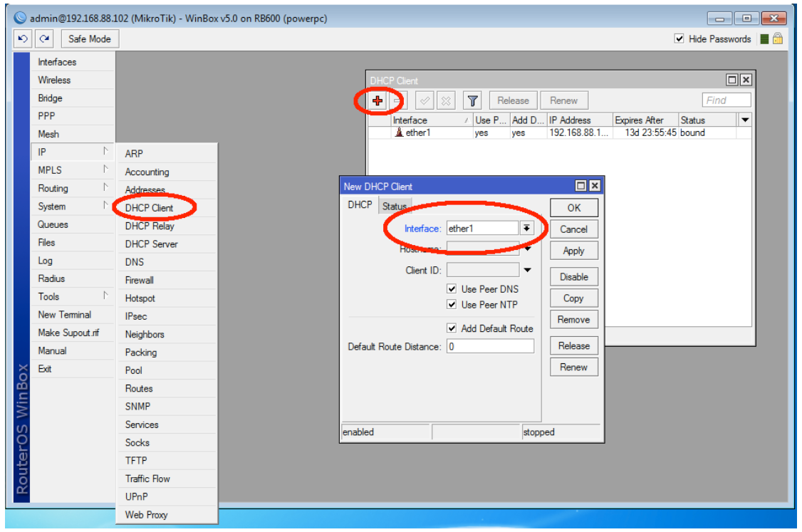Click OK in New DHCP Client

574,208
